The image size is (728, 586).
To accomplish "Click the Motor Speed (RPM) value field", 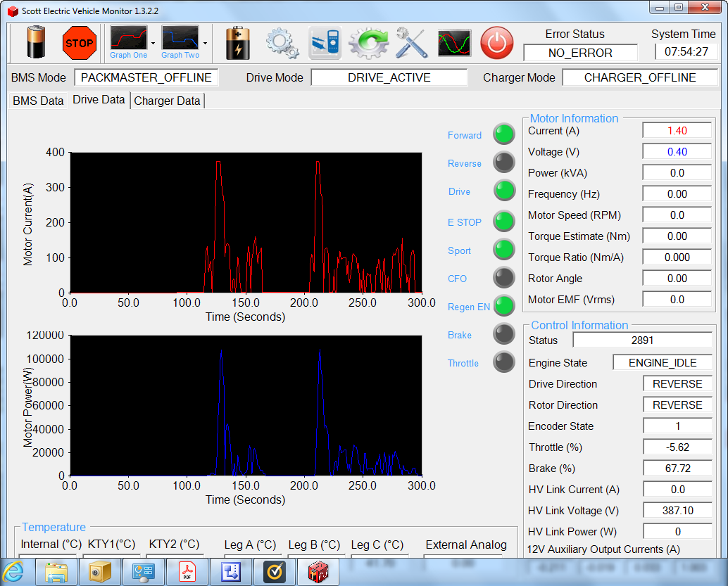I will pos(677,215).
